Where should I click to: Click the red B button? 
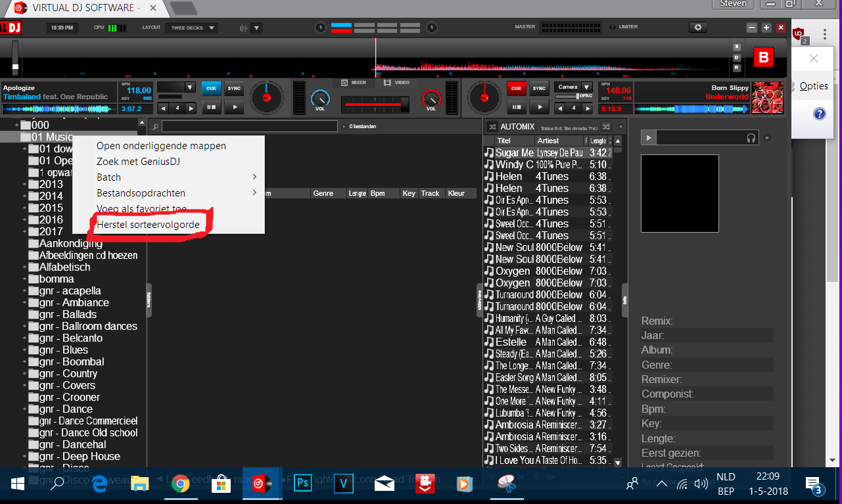click(x=764, y=58)
